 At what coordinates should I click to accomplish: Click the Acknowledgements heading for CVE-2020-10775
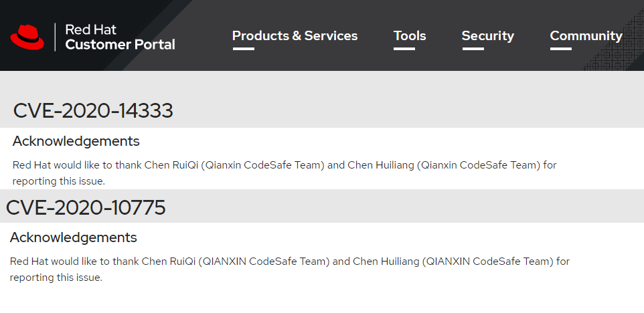74,237
